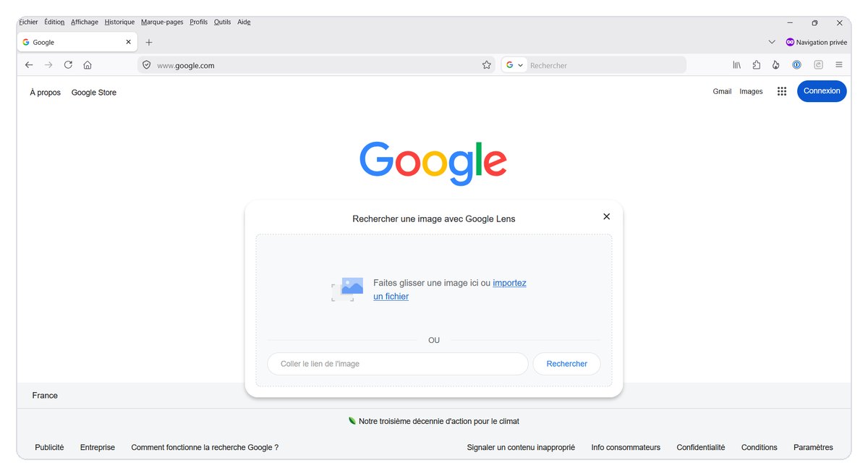Bookmark this page with the star icon
The image size is (868, 476).
pyautogui.click(x=487, y=65)
